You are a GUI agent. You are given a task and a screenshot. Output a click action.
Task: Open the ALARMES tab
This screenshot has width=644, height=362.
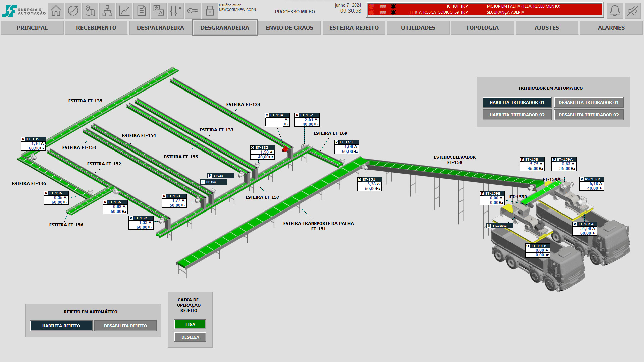(611, 28)
